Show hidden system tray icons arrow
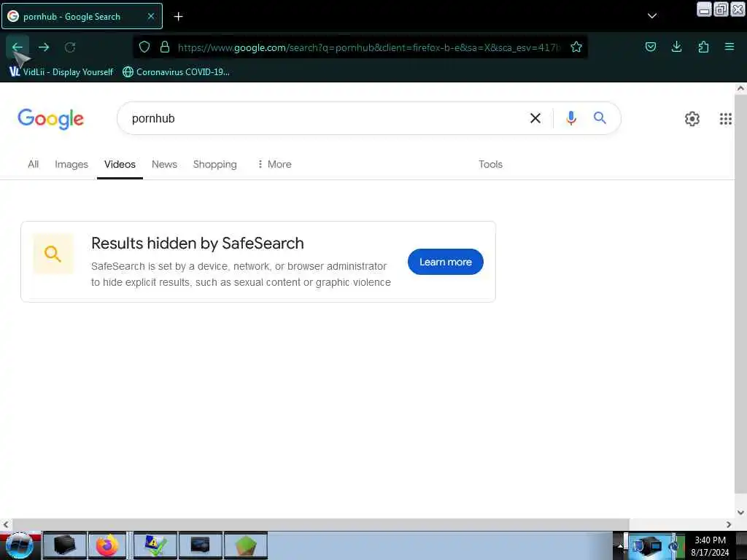The height and width of the screenshot is (560, 747). 620,546
